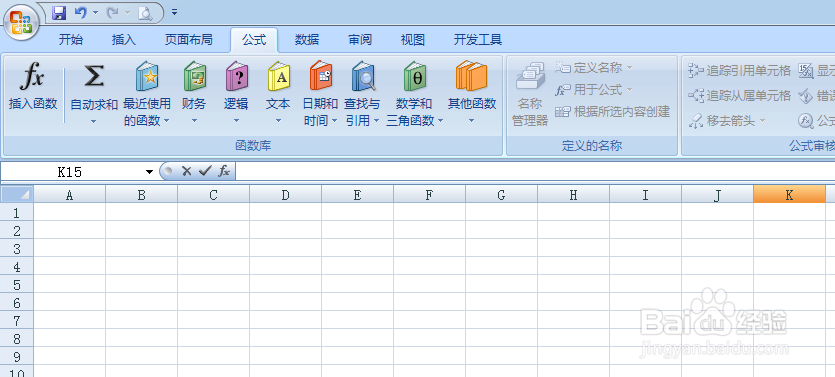Screen dimensions: 835x377
Task: Customize the Quick Access Toolbar dropdown
Action: coord(174,12)
